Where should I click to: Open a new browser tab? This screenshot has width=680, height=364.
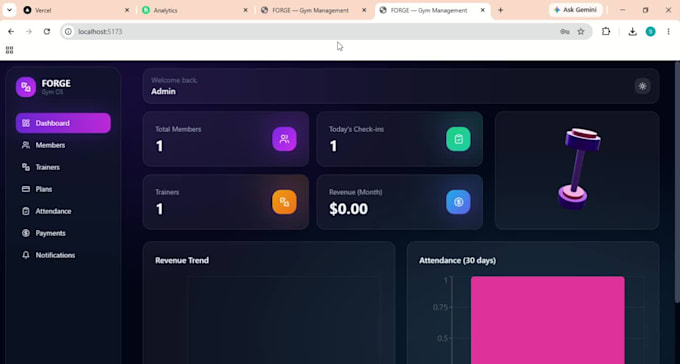pos(500,10)
